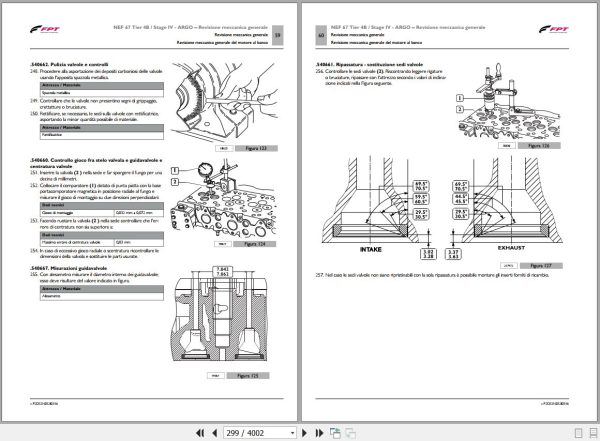Click step 257 paragraph about valve seat inserts
The width and height of the screenshot is (600, 441).
(432, 275)
